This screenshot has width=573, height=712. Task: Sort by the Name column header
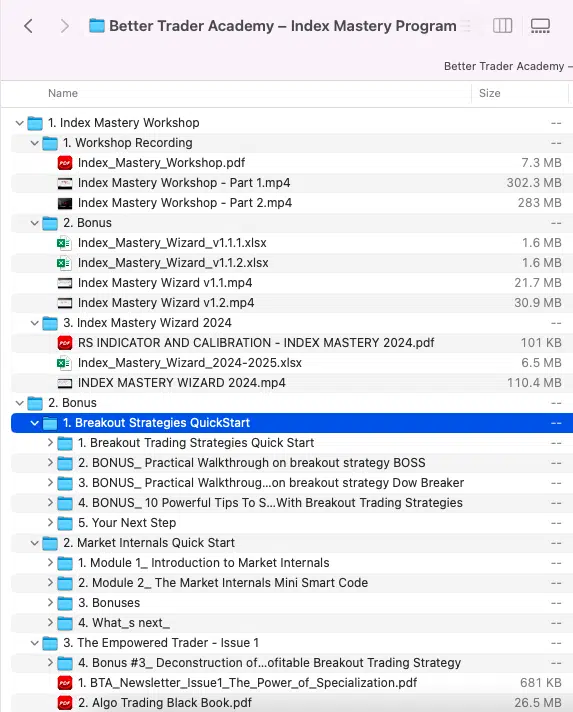pyautogui.click(x=63, y=93)
